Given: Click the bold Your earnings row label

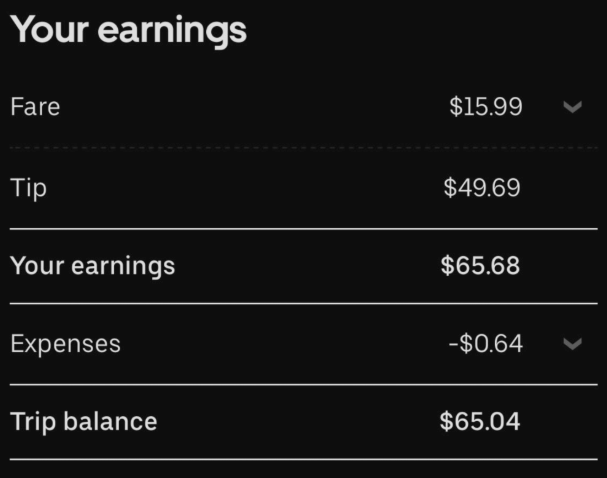Looking at the screenshot, I should click(x=92, y=266).
